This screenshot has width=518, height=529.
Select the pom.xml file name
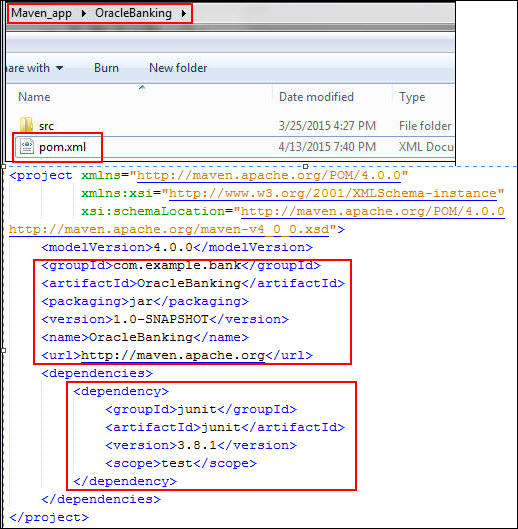[62, 147]
